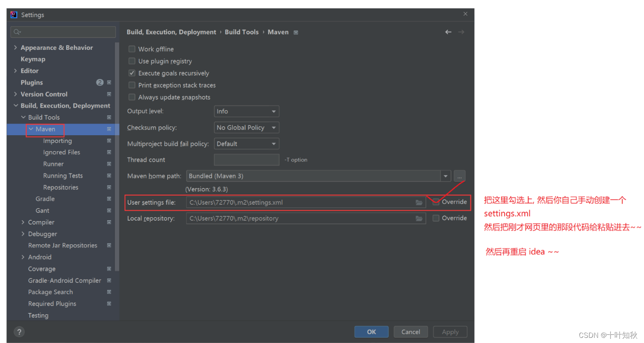Open Testing settings page

pos(38,316)
